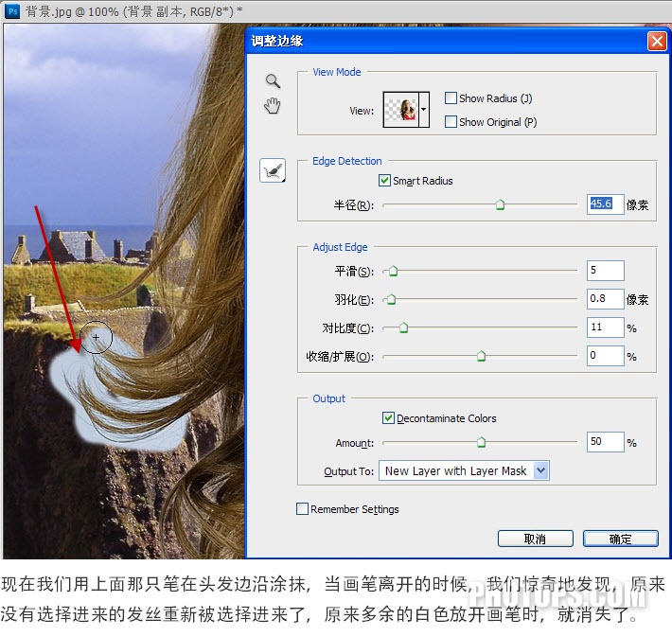This screenshot has height=637, width=672.
Task: Uncheck the Smart Radius checkbox
Action: tap(384, 181)
